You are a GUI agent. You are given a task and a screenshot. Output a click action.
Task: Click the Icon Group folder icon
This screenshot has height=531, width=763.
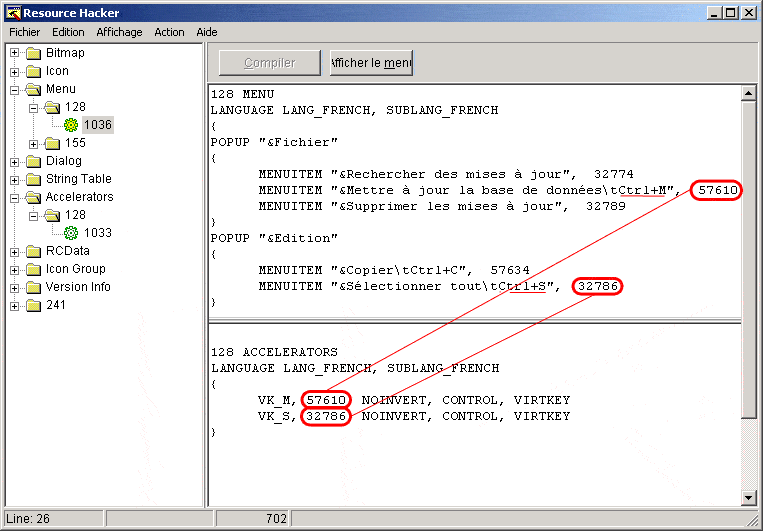coord(34,269)
